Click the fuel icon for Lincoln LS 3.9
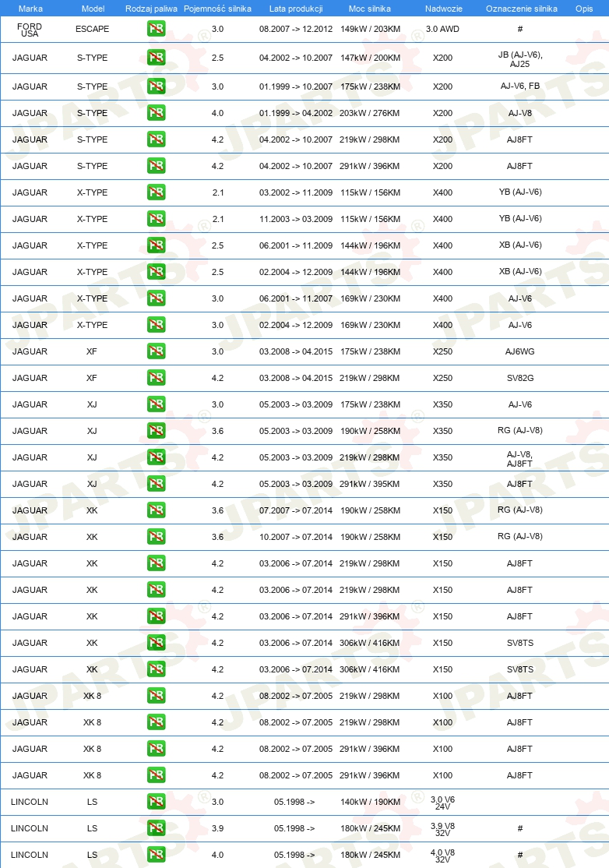Screen dimensions: 609x868 157,828
